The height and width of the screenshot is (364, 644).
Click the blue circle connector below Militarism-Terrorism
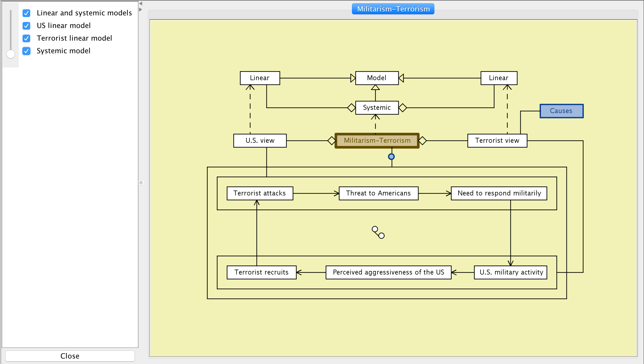click(391, 157)
